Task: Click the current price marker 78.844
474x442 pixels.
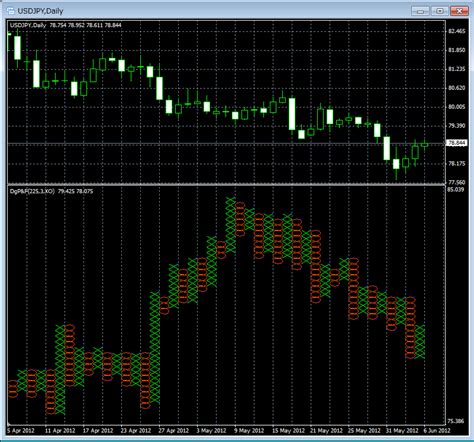Action: 457,143
